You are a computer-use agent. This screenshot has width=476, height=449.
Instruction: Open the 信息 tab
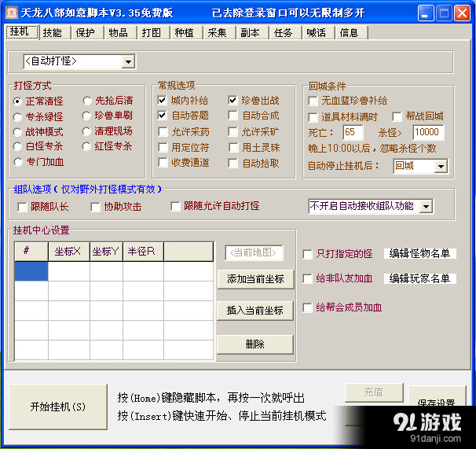(x=350, y=32)
